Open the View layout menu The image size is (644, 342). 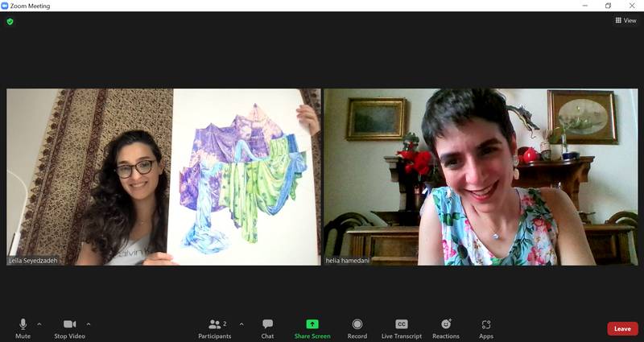point(625,21)
